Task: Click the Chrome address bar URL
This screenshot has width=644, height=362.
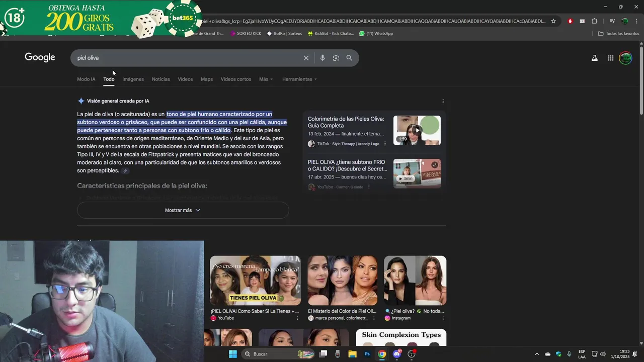Action: point(372,21)
